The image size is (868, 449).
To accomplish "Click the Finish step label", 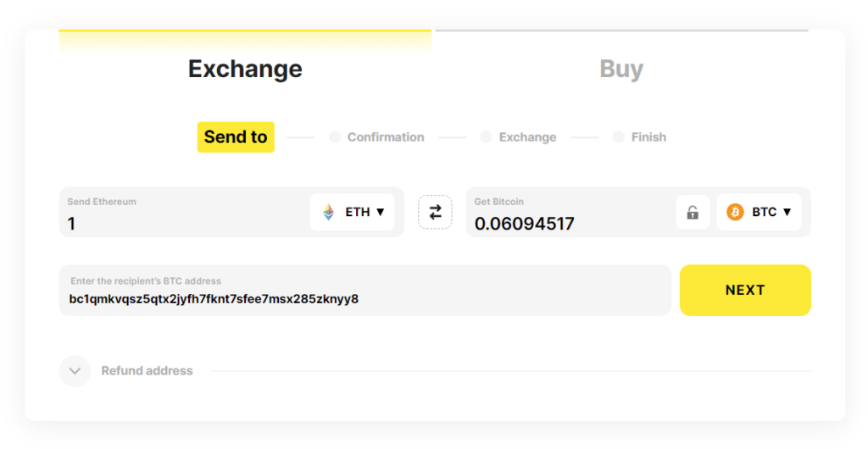I will (648, 137).
